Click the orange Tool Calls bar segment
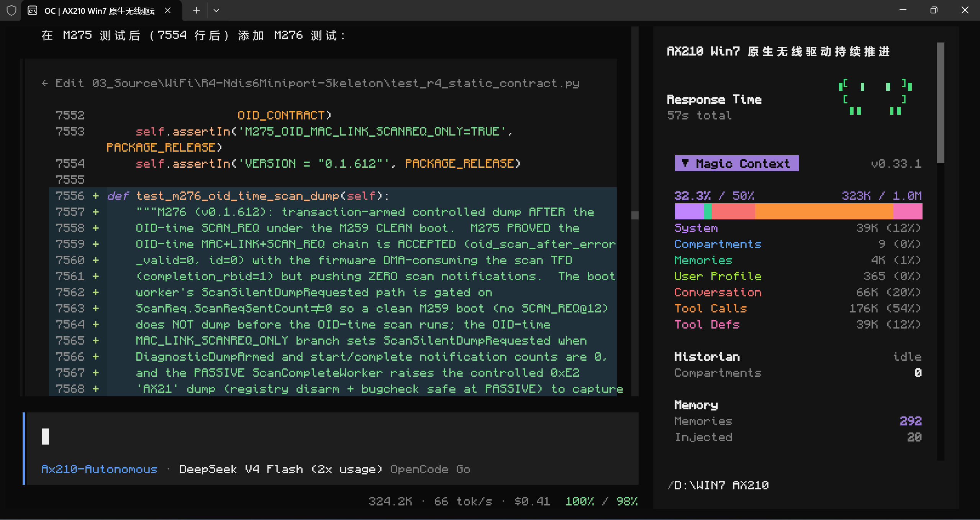This screenshot has height=520, width=980. (x=824, y=211)
